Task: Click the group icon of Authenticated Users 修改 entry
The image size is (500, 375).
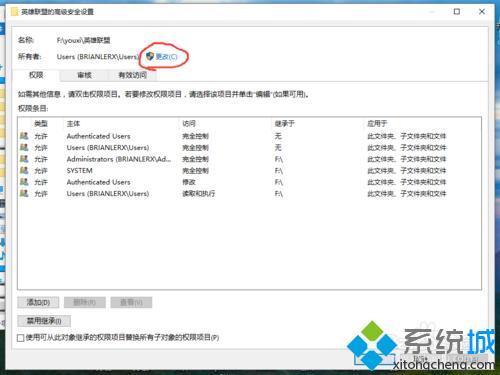Action: [24, 182]
